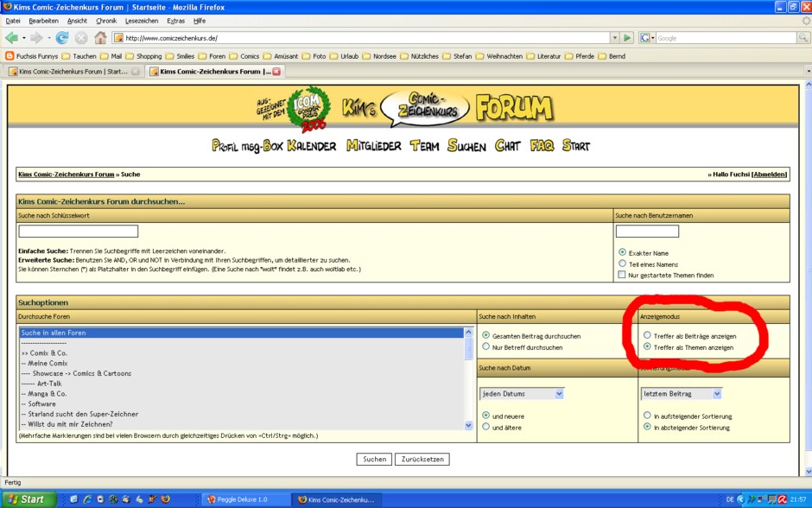Open the Windows Start menu
The height and width of the screenshot is (508, 812).
(x=28, y=499)
